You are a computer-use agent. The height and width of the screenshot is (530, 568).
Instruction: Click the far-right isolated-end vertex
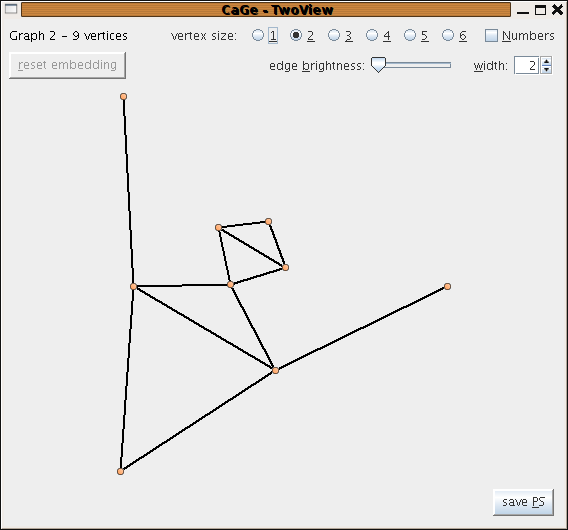tap(447, 287)
